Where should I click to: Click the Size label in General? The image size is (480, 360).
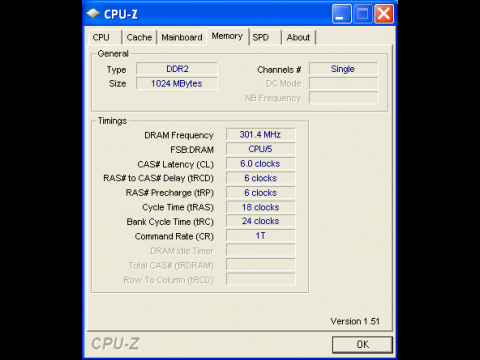point(117,84)
